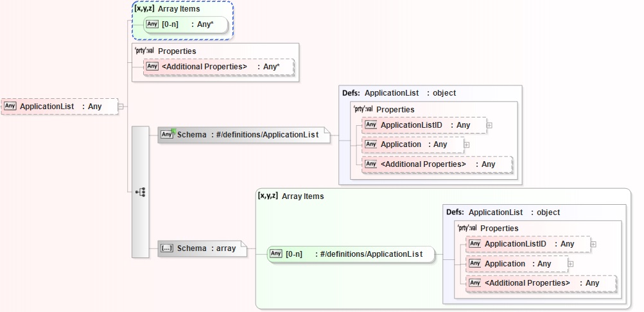Click the #/definitions/ApplicationList reference on Schema node

click(x=268, y=135)
